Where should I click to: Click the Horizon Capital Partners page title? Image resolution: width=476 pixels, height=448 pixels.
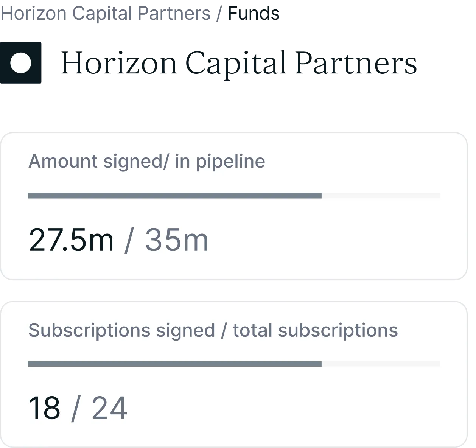tap(239, 63)
